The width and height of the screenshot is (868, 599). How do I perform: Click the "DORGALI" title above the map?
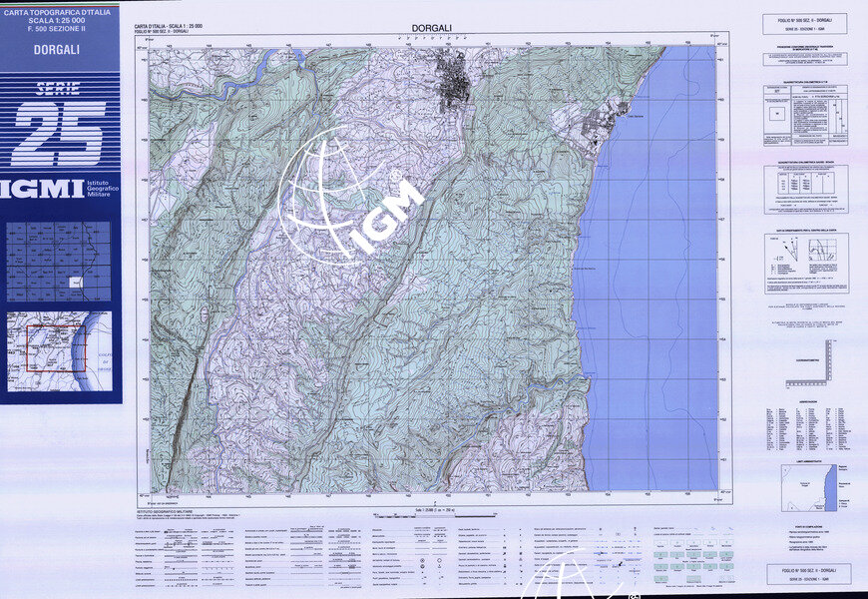pyautogui.click(x=432, y=29)
